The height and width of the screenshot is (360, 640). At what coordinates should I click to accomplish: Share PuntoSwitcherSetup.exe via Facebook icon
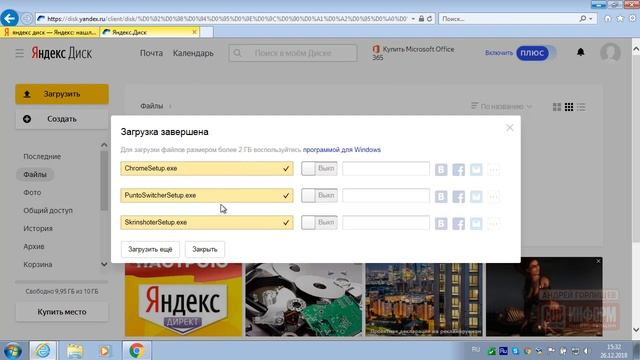click(x=458, y=196)
